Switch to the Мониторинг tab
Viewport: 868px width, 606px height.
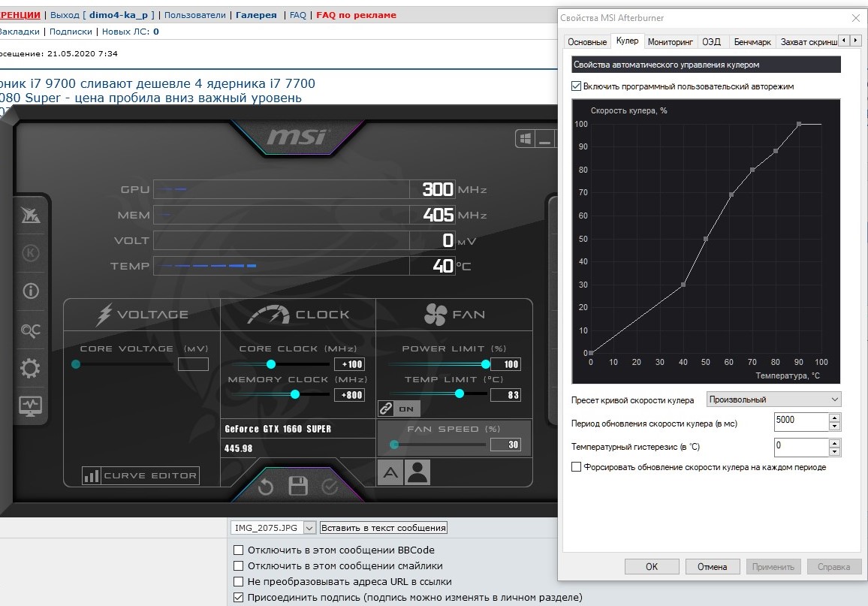(x=670, y=42)
